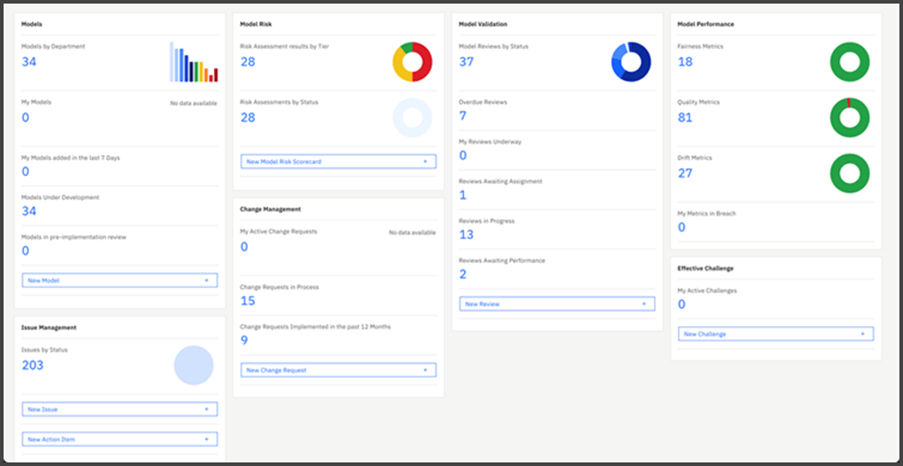The image size is (903, 466).
Task: Click the Risk Assessments by Status donut chart
Action: click(412, 118)
